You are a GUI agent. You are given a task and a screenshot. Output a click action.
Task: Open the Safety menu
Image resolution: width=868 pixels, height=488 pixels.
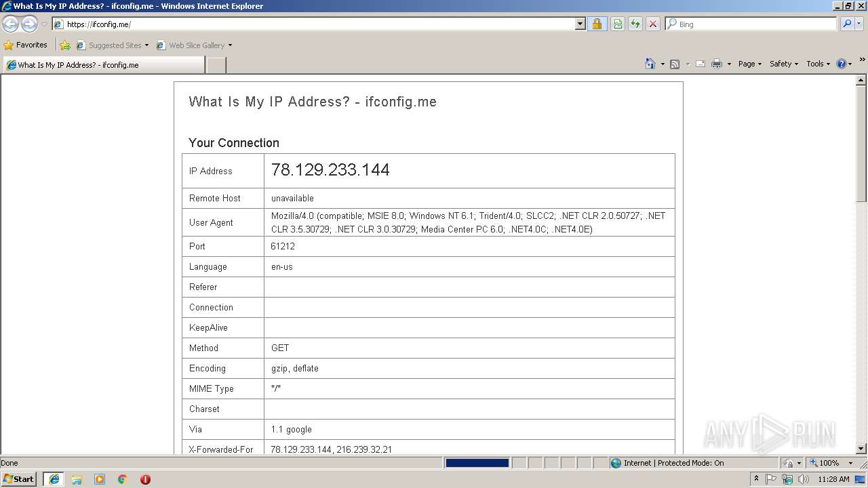783,64
